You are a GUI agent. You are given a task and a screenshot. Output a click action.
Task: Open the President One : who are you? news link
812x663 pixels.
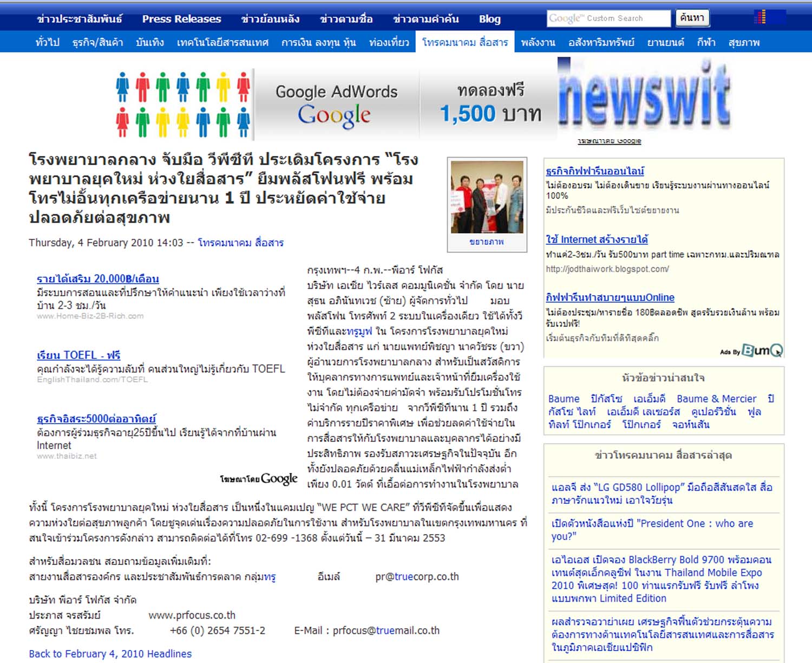pos(652,530)
